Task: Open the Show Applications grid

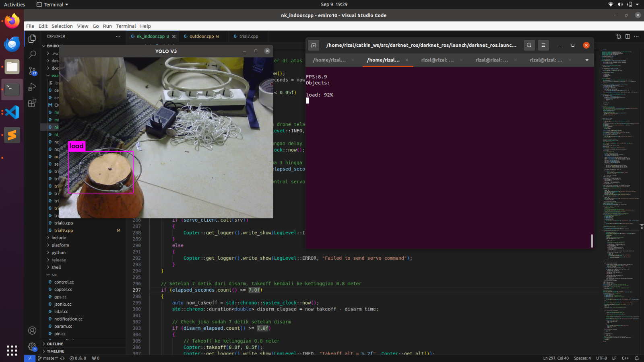Action: (12, 350)
